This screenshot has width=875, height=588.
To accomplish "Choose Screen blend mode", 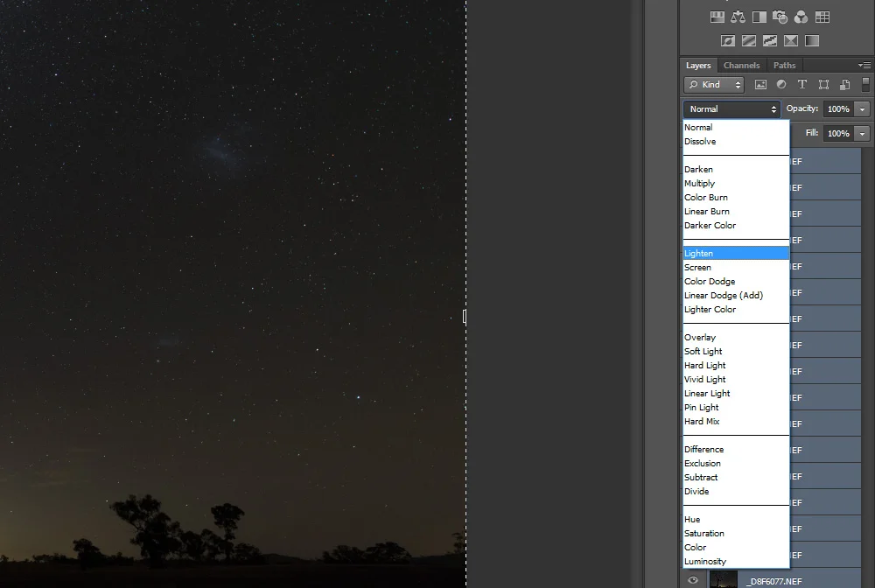I will pyautogui.click(x=736, y=267).
